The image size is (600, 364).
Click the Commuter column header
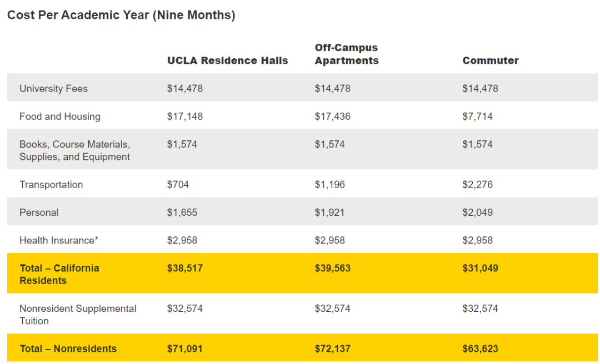(x=491, y=60)
